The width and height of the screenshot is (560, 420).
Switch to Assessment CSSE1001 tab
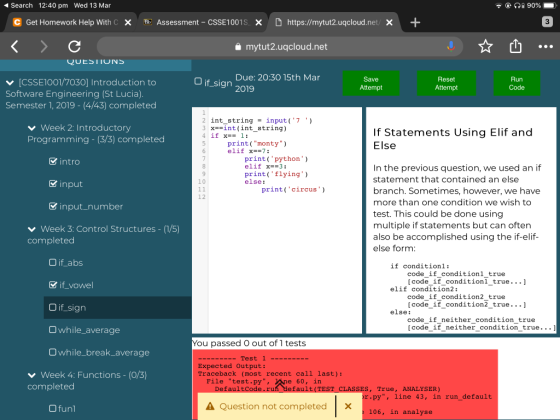click(202, 22)
